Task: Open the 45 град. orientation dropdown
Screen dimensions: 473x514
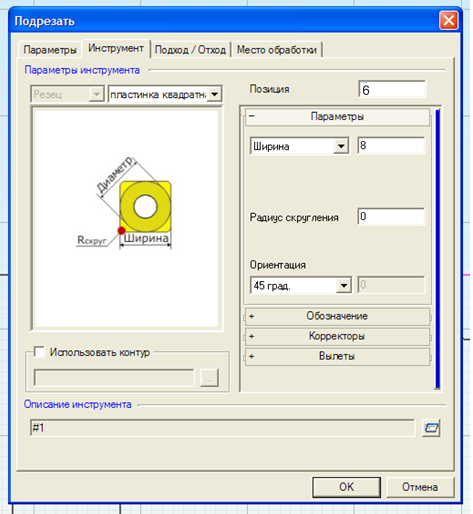Action: 343,285
